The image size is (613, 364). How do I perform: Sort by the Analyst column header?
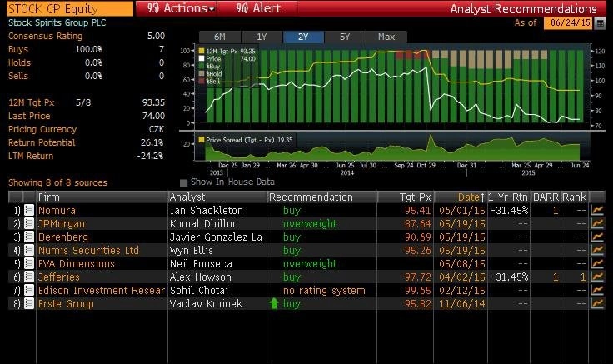(x=217, y=197)
